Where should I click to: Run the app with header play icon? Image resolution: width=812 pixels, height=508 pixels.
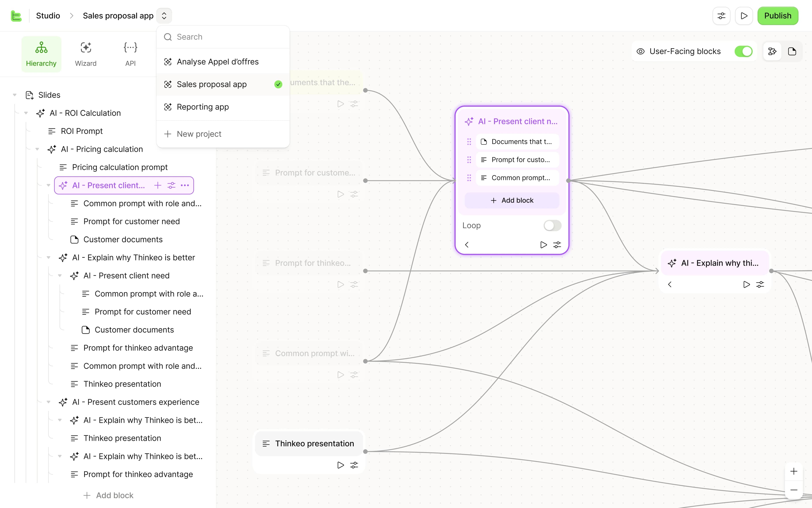(x=744, y=16)
